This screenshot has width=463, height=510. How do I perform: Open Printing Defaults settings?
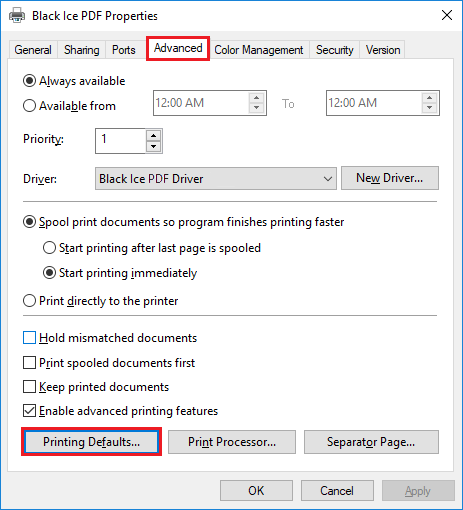(91, 442)
